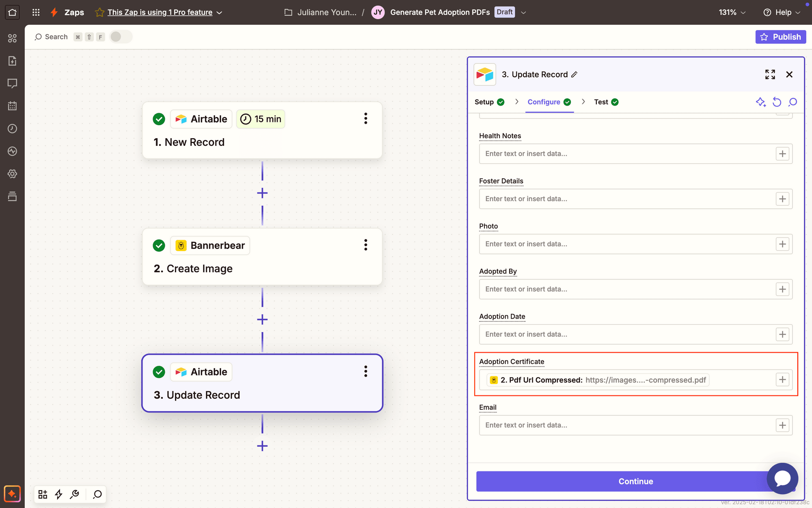Expand the Update Record panel to fullscreen

(770, 74)
